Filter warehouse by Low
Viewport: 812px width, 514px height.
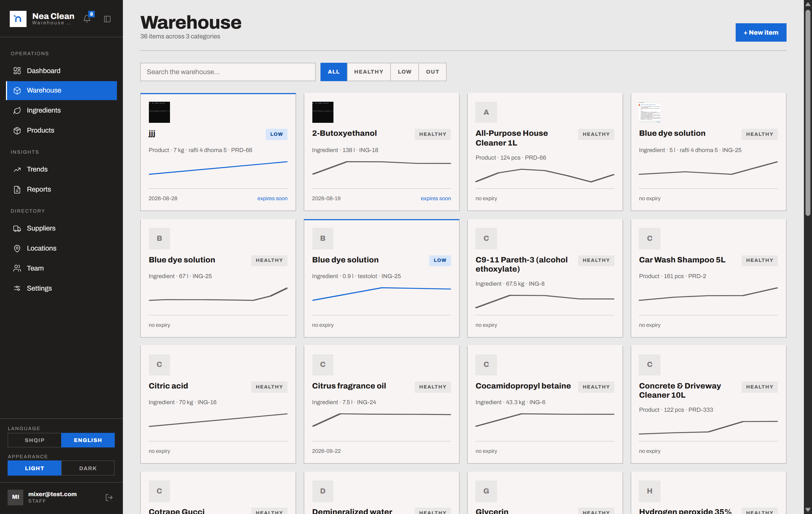(404, 72)
